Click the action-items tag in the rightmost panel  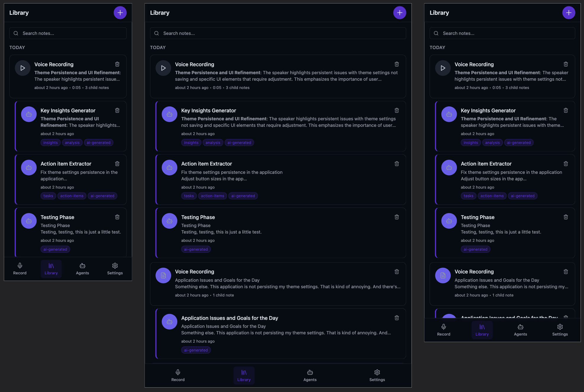coord(492,196)
